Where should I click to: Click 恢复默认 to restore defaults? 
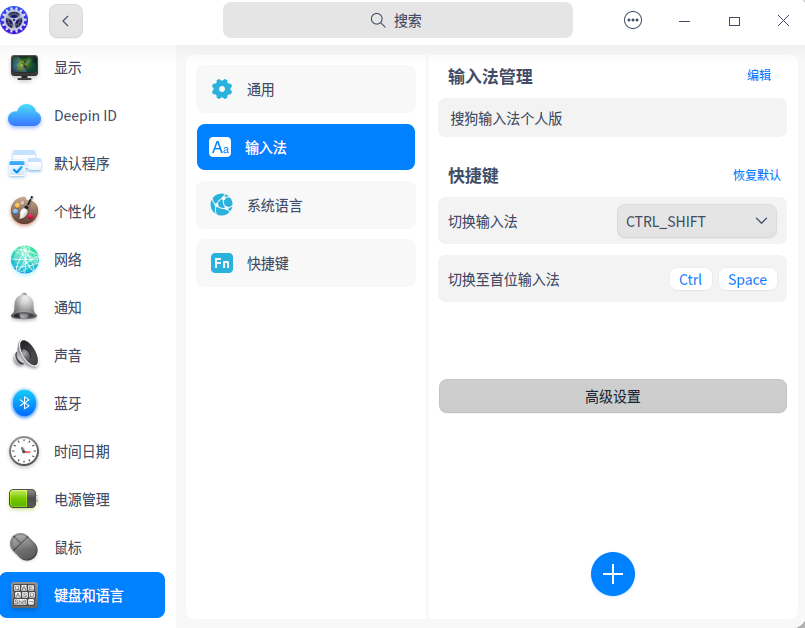[x=757, y=175]
